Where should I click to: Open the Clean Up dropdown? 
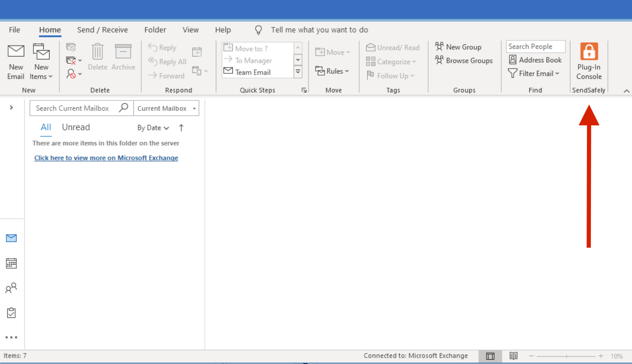[x=73, y=60]
